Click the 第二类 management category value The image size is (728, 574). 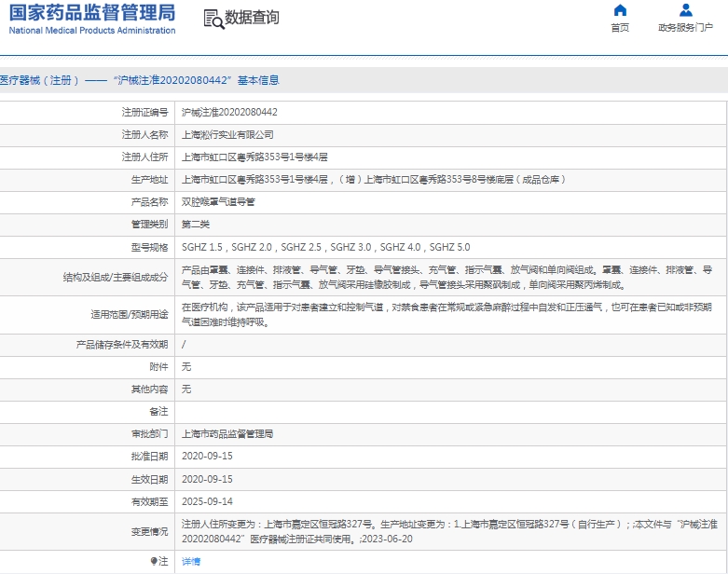pos(196,225)
